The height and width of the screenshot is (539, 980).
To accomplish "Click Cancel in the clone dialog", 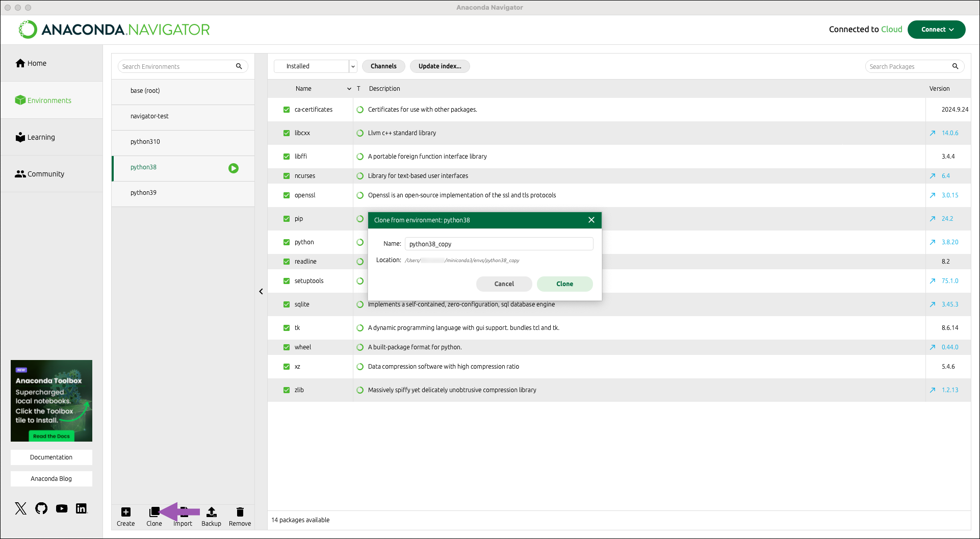I will pos(504,284).
